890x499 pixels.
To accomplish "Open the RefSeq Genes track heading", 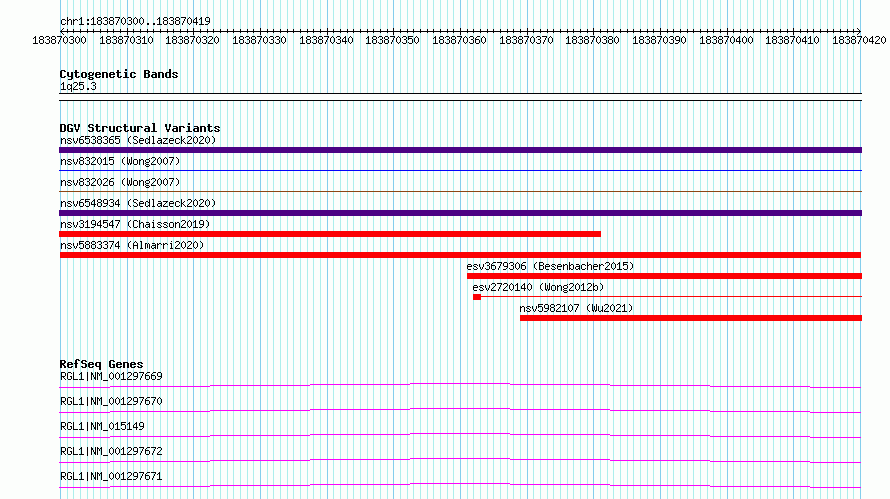I will pyautogui.click(x=101, y=364).
